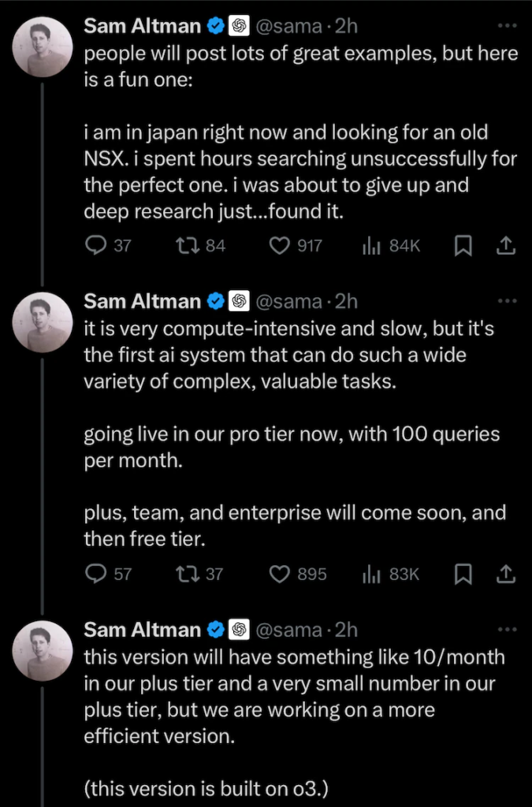This screenshot has height=807, width=532.
Task: Retweet the first tweet with 84 reposts
Action: [188, 246]
